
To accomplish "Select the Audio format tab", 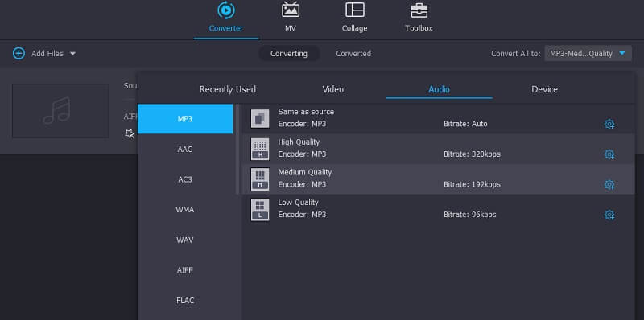I will pos(439,89).
